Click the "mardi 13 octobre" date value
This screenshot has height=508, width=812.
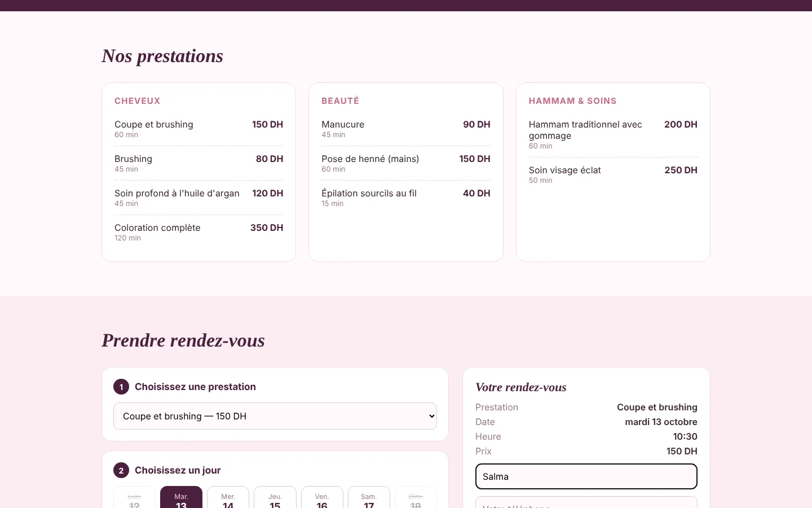point(661,422)
